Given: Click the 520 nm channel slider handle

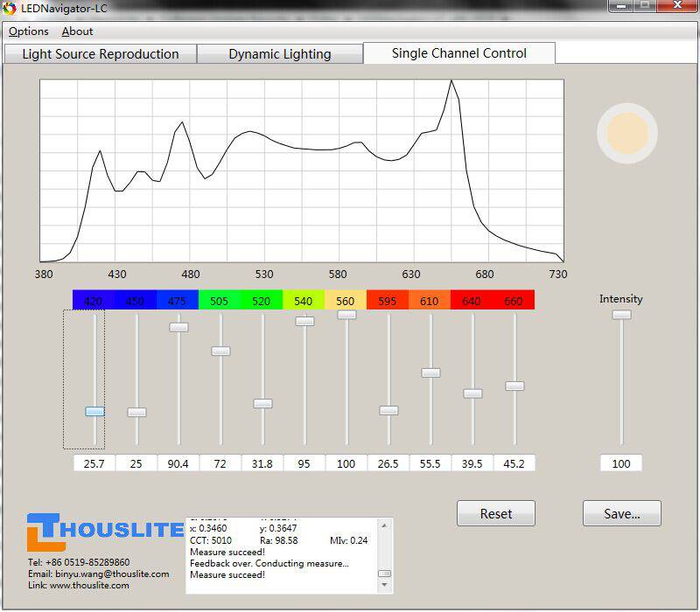Looking at the screenshot, I should point(263,404).
